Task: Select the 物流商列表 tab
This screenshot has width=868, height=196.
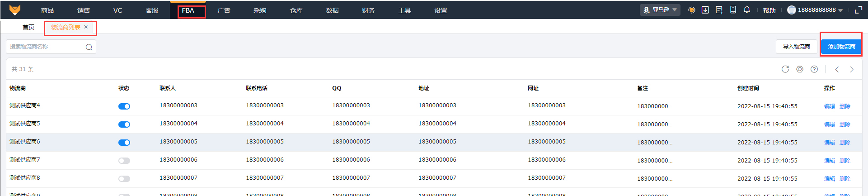Action: click(66, 27)
